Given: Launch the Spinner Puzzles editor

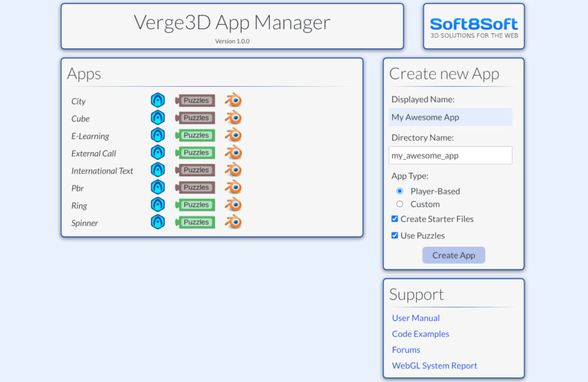Looking at the screenshot, I should [195, 222].
